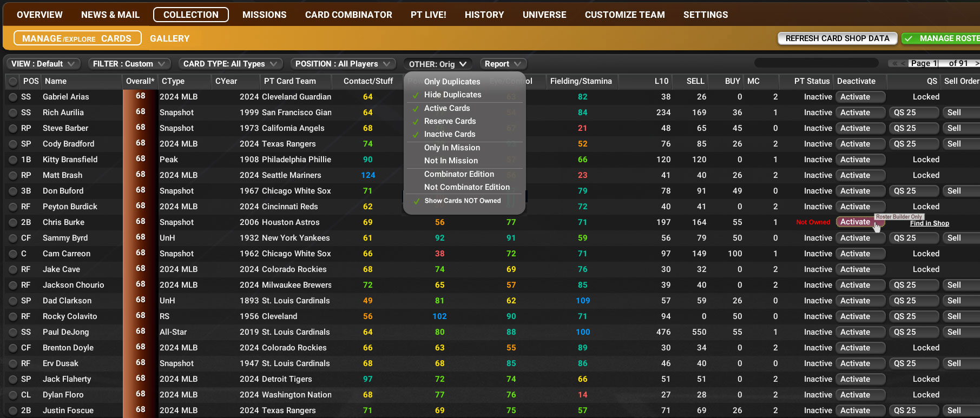Screen dimensions: 980x418
Task: Jump to first page with double-arrow
Action: tap(895, 64)
